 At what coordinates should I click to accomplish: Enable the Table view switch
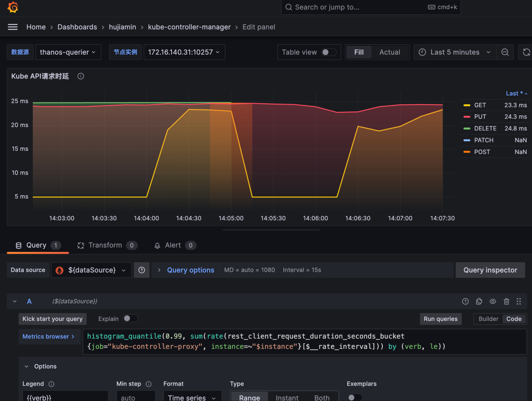coord(328,52)
